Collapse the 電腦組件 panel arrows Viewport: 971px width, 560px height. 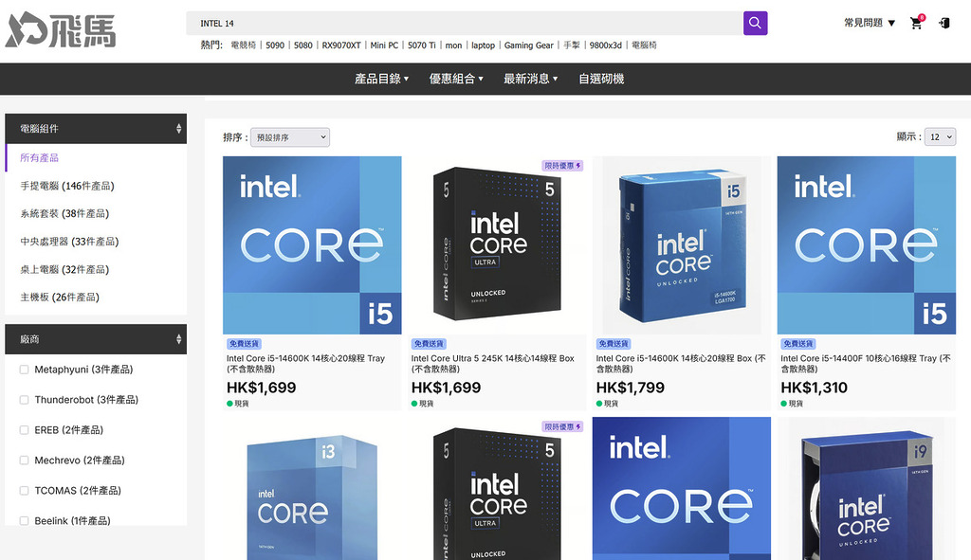pos(178,129)
